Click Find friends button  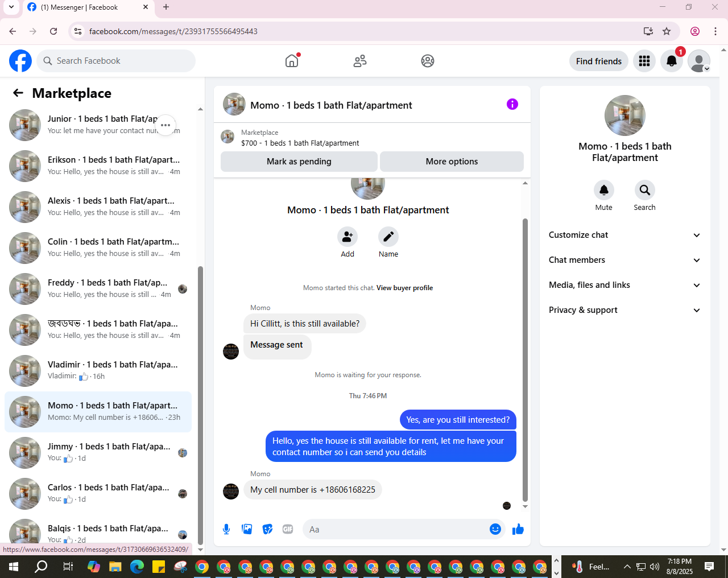click(x=599, y=61)
